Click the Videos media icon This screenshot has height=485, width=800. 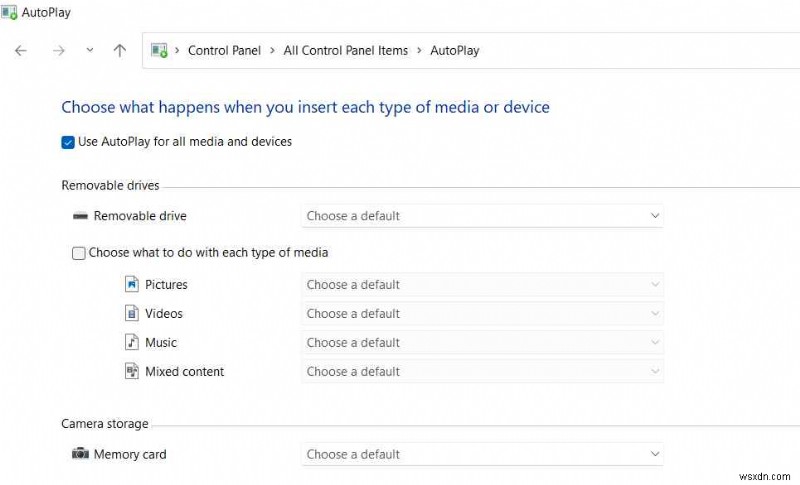[132, 314]
